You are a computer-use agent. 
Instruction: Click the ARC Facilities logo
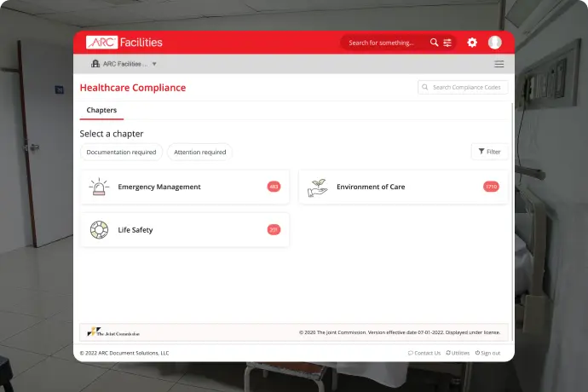click(x=124, y=42)
